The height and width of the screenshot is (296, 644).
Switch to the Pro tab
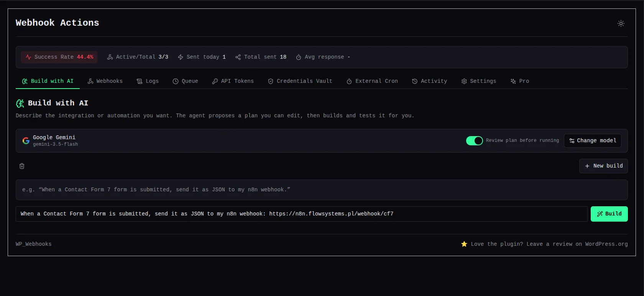pos(520,81)
